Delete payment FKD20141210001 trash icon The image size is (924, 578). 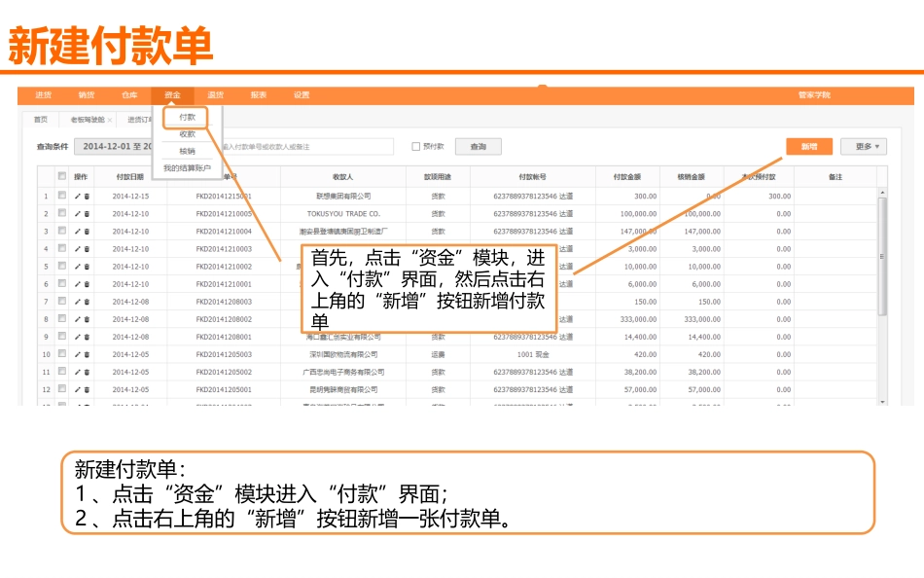87,284
